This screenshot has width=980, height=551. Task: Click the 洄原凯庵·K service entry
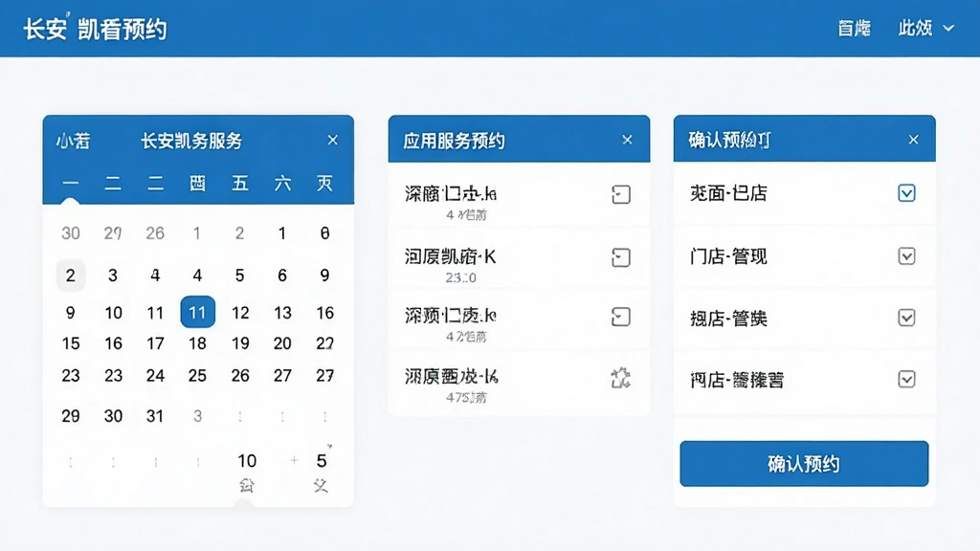click(519, 258)
